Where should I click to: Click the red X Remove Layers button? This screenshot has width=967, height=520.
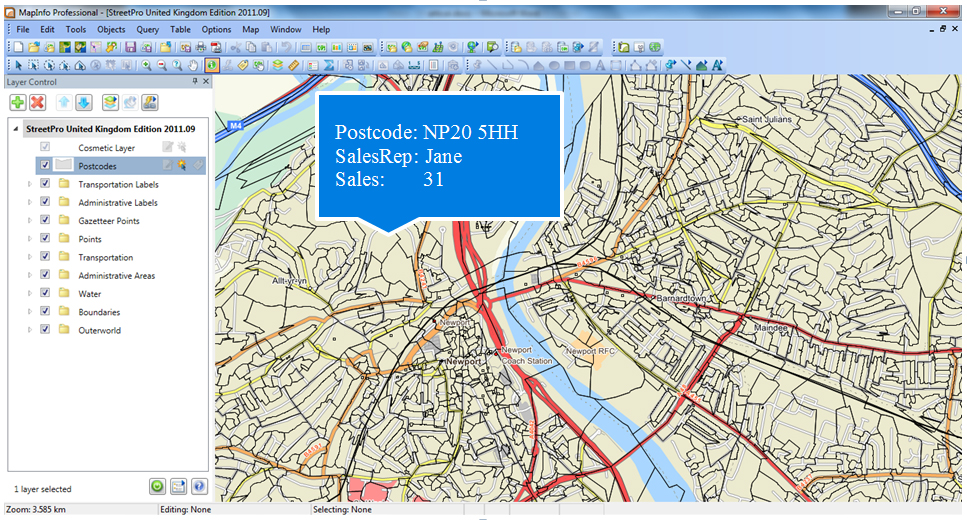(x=38, y=102)
